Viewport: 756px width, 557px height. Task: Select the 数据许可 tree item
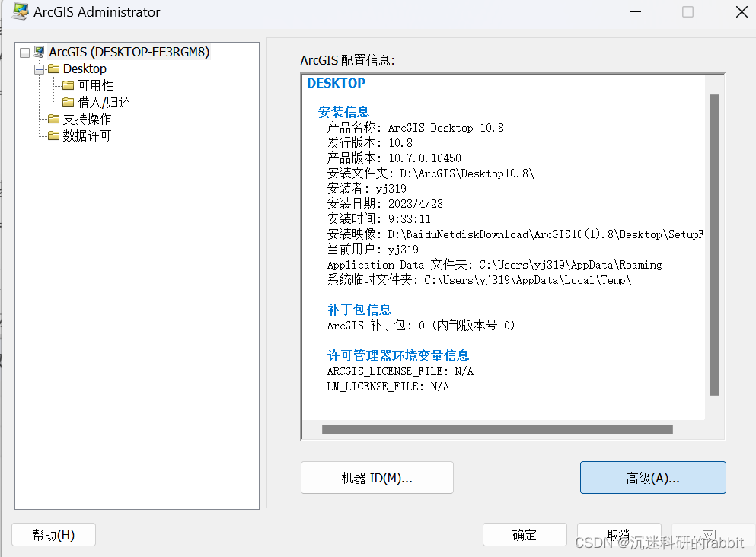[x=87, y=136]
